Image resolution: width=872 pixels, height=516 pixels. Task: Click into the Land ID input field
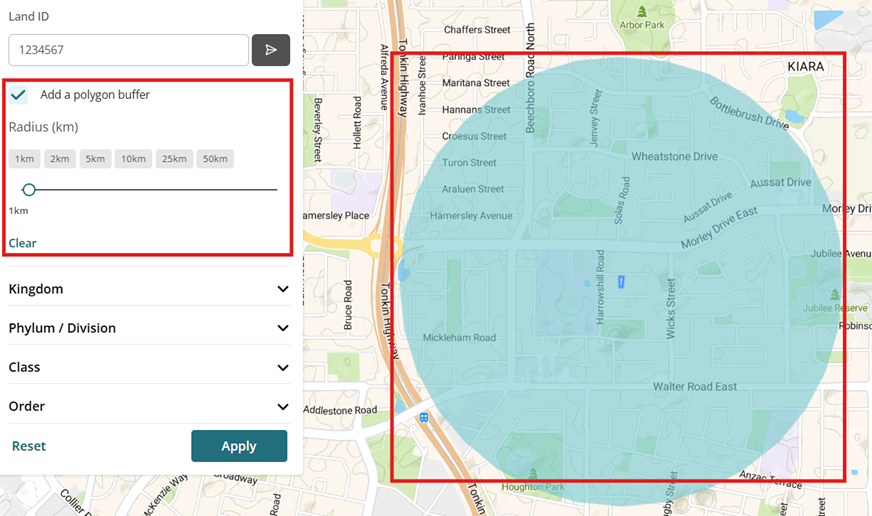128,50
